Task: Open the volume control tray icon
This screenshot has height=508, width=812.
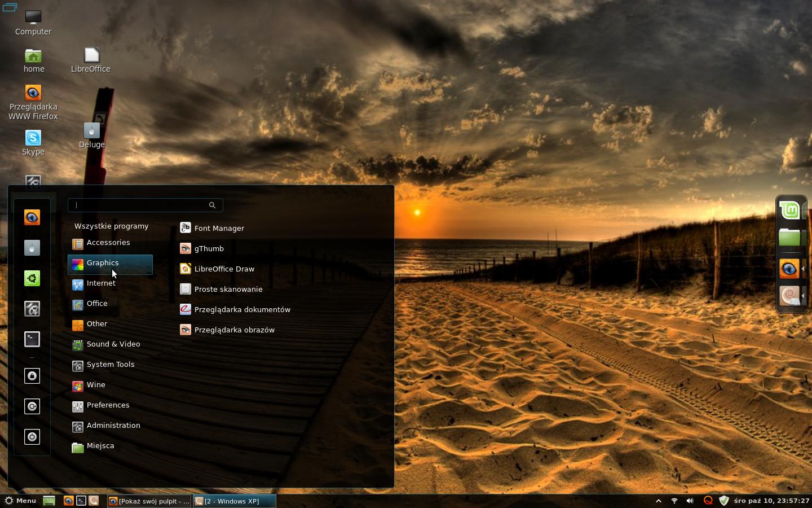Action: pyautogui.click(x=690, y=501)
